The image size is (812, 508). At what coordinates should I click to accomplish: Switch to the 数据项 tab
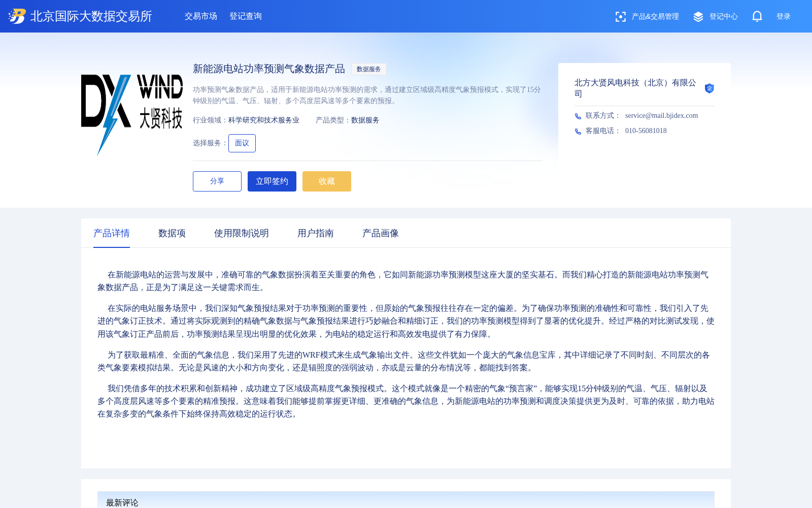[172, 233]
